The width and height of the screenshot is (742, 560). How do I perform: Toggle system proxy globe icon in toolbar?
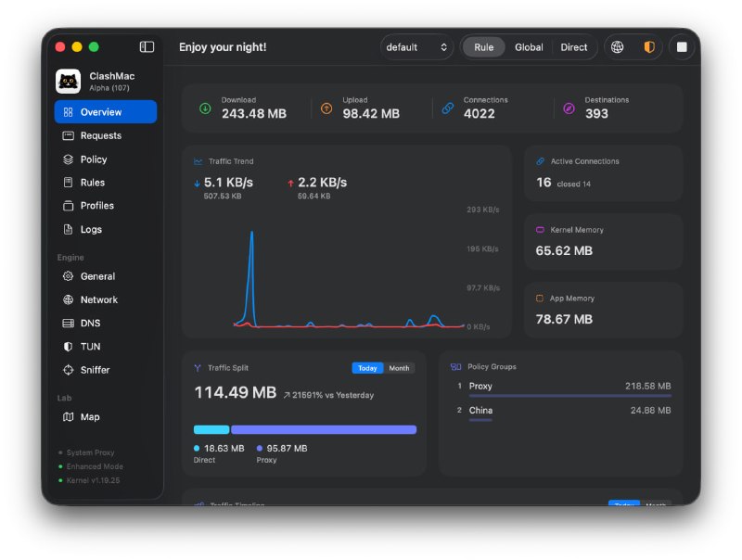click(617, 47)
